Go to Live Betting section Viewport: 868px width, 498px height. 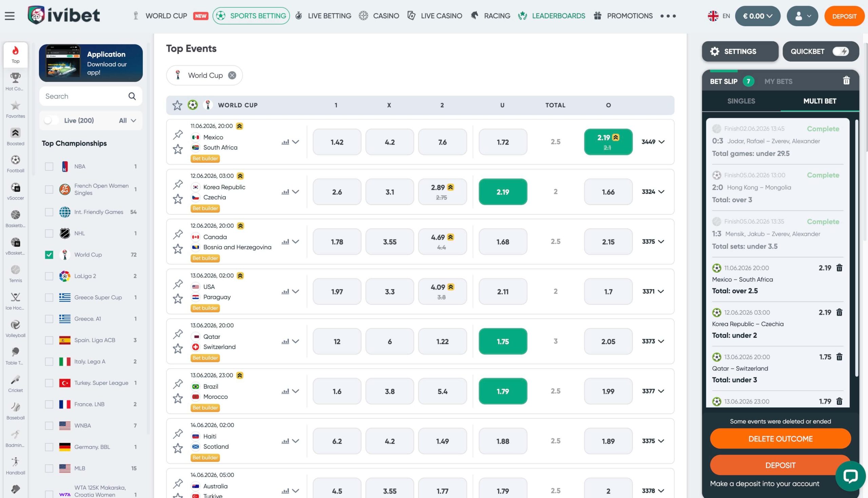323,16
